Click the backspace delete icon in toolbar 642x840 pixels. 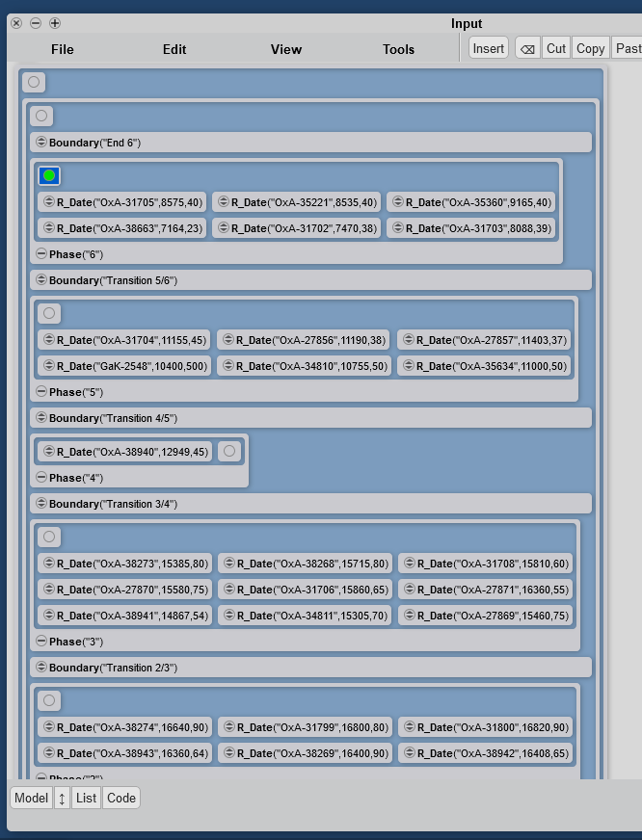pos(527,48)
